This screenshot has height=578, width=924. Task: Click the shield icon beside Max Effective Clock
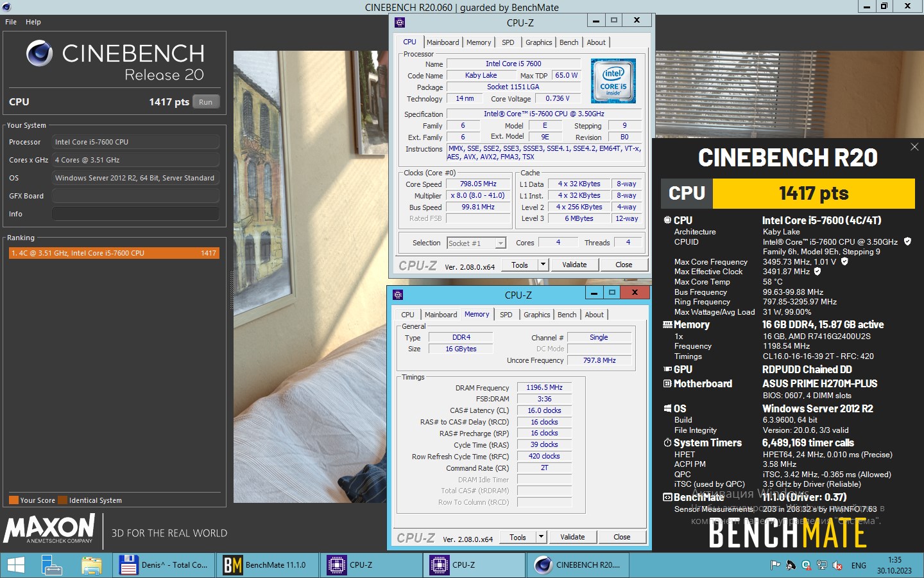pyautogui.click(x=817, y=271)
